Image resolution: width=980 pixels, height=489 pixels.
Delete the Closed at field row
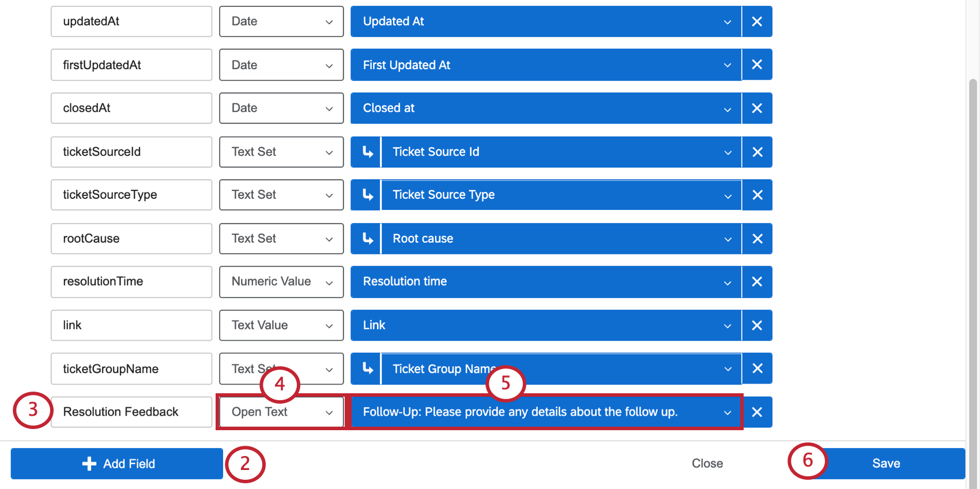(757, 108)
